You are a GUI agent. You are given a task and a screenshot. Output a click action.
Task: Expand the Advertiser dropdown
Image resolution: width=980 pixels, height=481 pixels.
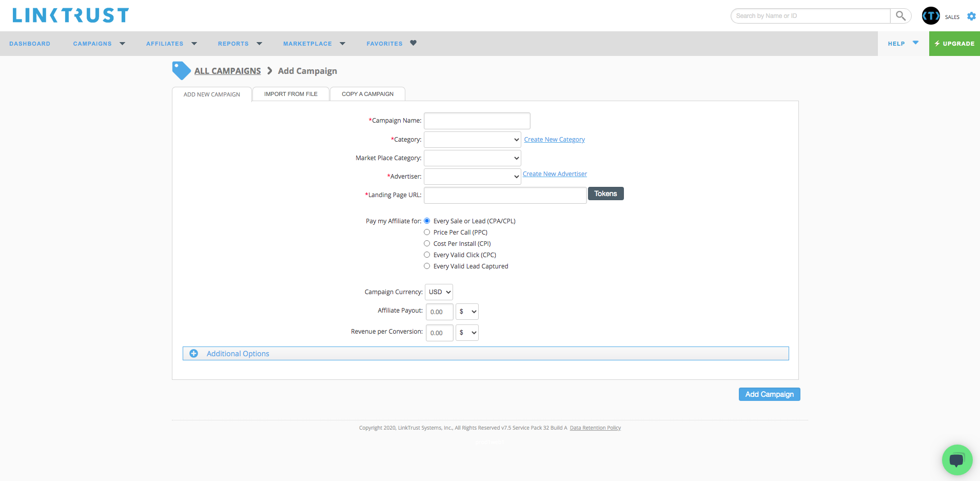[472, 177]
